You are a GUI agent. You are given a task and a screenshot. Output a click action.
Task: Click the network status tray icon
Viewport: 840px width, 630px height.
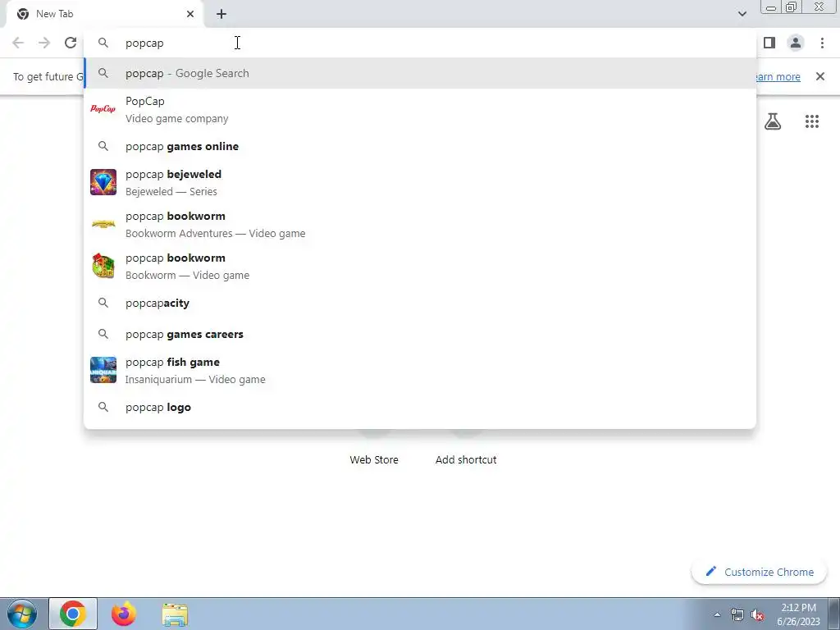737,615
